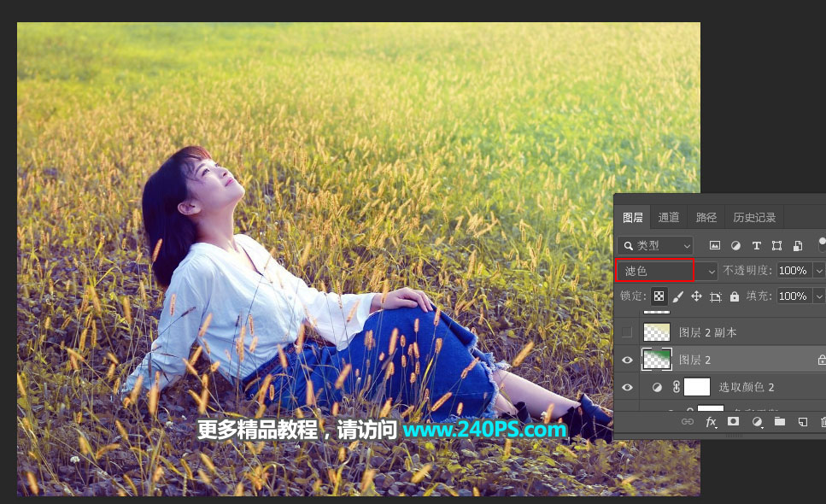Lock artboard nesting crop icon
The image size is (826, 504).
[715, 296]
